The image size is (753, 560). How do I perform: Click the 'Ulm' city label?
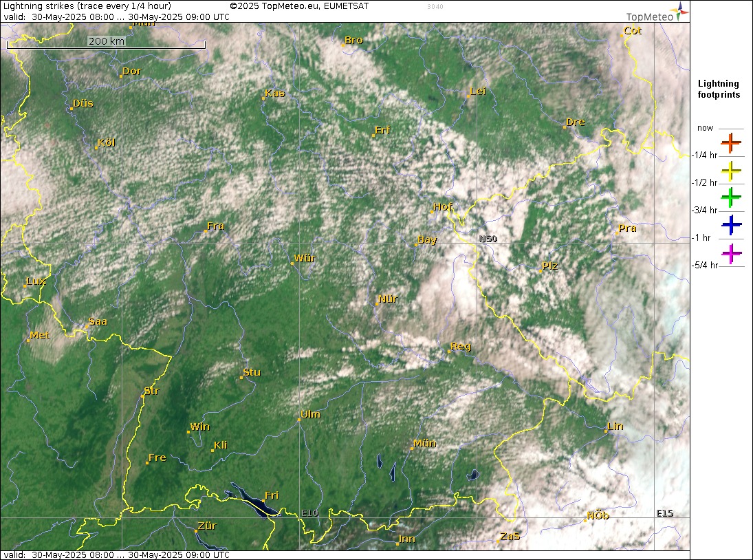(310, 414)
